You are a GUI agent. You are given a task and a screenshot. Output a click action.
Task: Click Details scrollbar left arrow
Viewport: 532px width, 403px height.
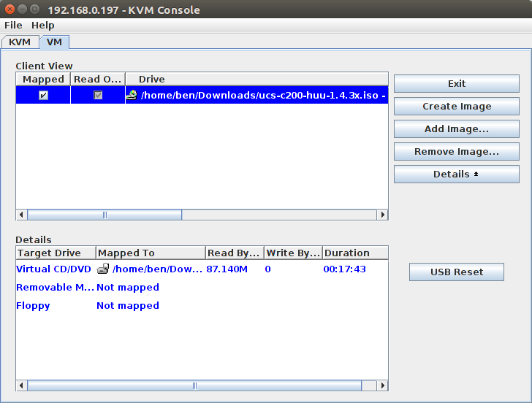click(21, 385)
